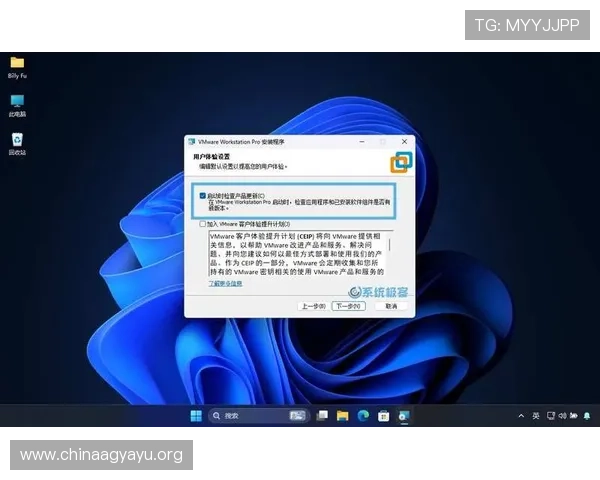
Task: Open Microsoft Store from the taskbar
Action: pyautogui.click(x=383, y=416)
